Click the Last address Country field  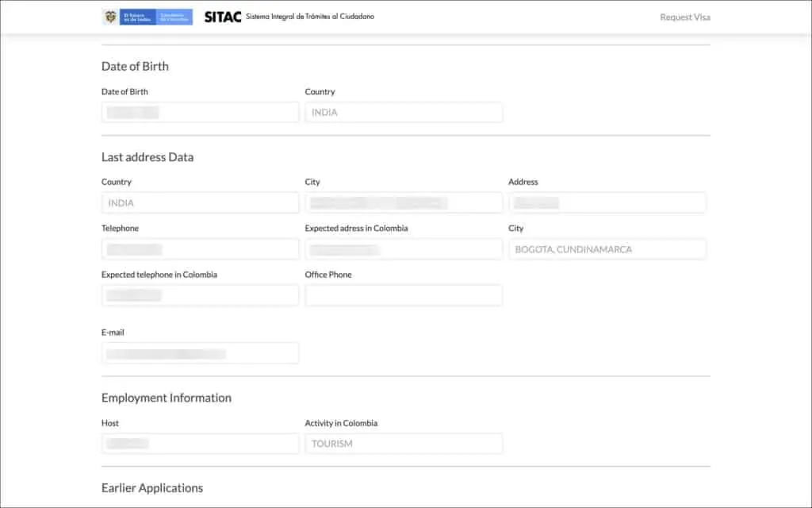click(x=201, y=202)
